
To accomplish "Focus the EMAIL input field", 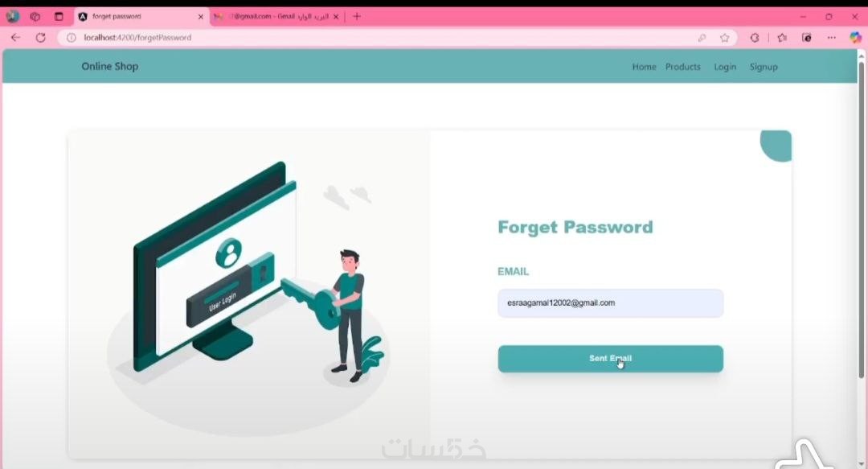I will tap(611, 303).
